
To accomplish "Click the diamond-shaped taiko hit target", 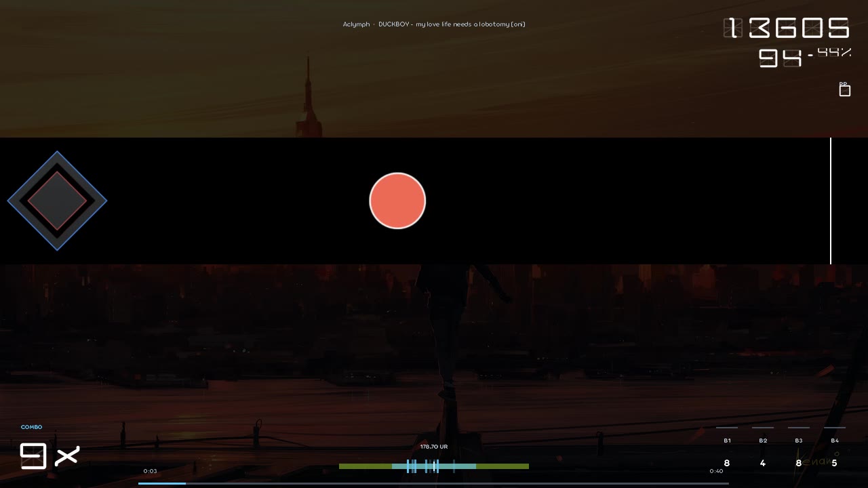I will click(x=57, y=201).
